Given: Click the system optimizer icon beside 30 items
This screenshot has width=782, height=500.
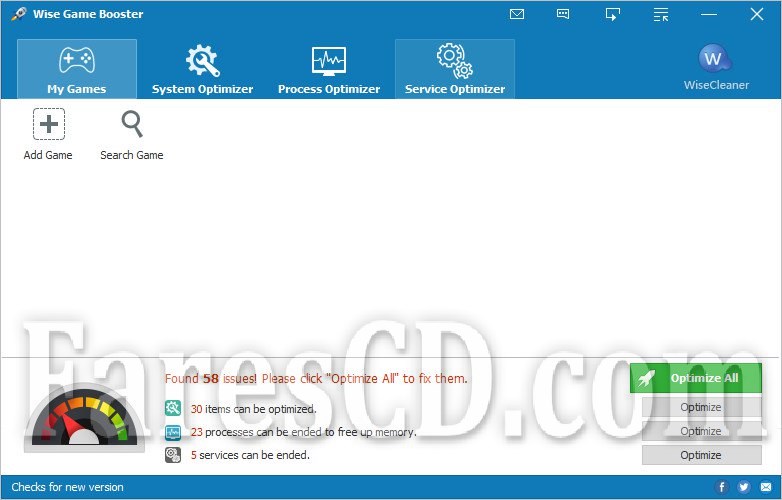Looking at the screenshot, I should coord(173,408).
